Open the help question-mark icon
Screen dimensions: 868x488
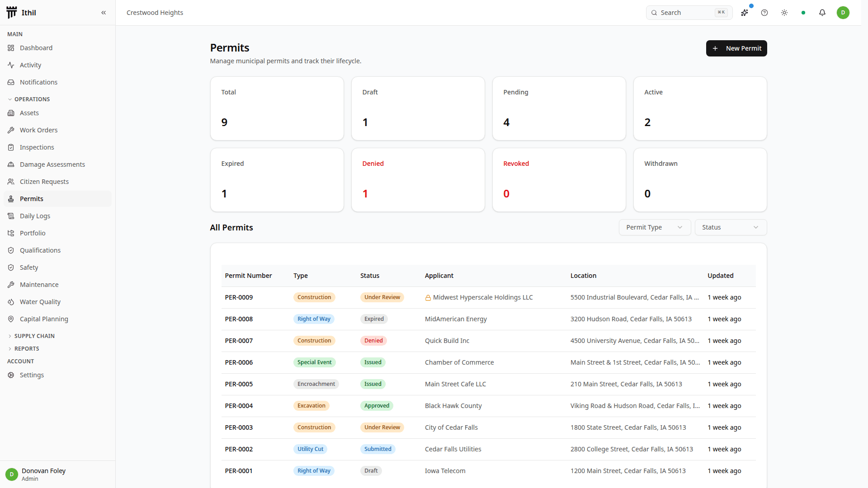[764, 13]
